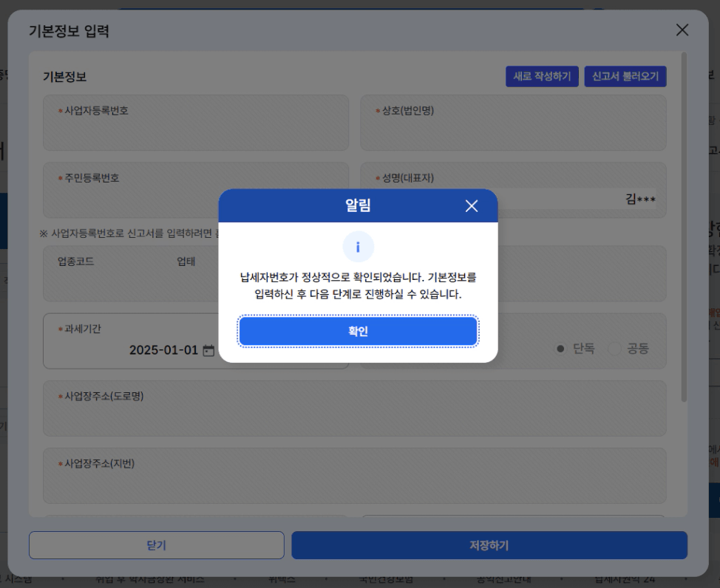Click the form's vertical scrollbar
The height and width of the screenshot is (588, 720).
pos(684,222)
